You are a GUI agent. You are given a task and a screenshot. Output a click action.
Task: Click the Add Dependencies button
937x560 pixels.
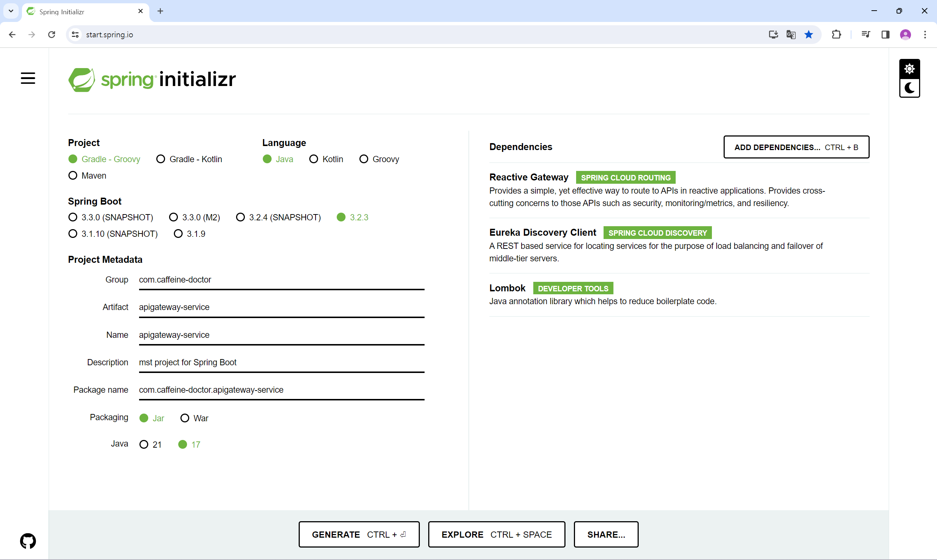pyautogui.click(x=796, y=147)
